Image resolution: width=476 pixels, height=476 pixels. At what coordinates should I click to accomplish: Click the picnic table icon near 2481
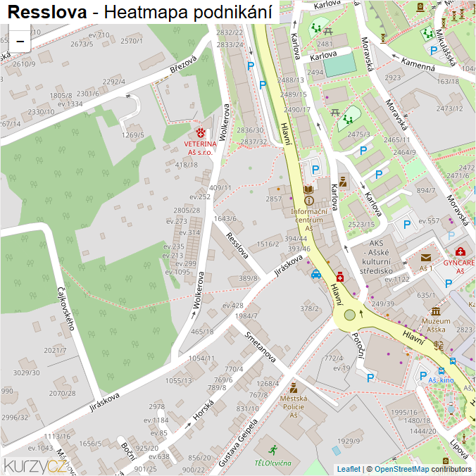[x=328, y=31]
